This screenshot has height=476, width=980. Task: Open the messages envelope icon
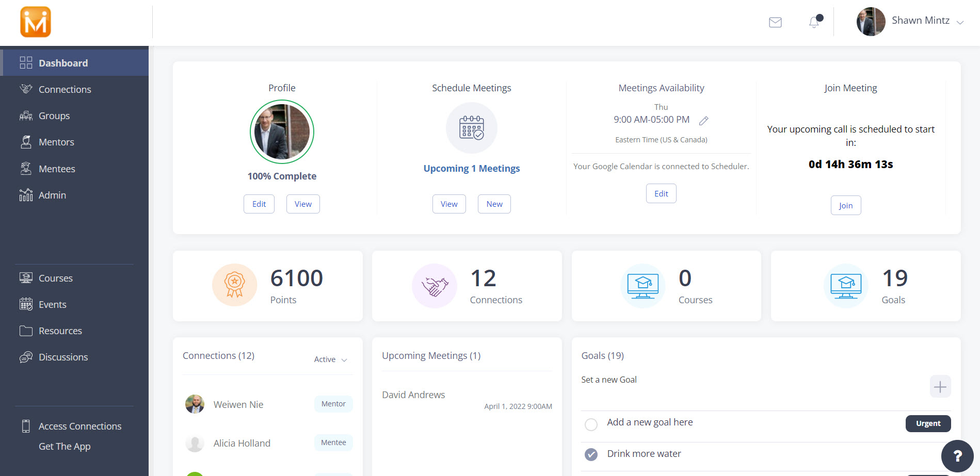click(775, 22)
